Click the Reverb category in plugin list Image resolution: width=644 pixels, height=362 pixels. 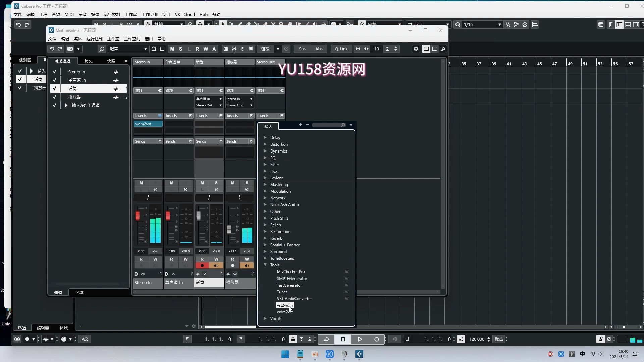[276, 238]
